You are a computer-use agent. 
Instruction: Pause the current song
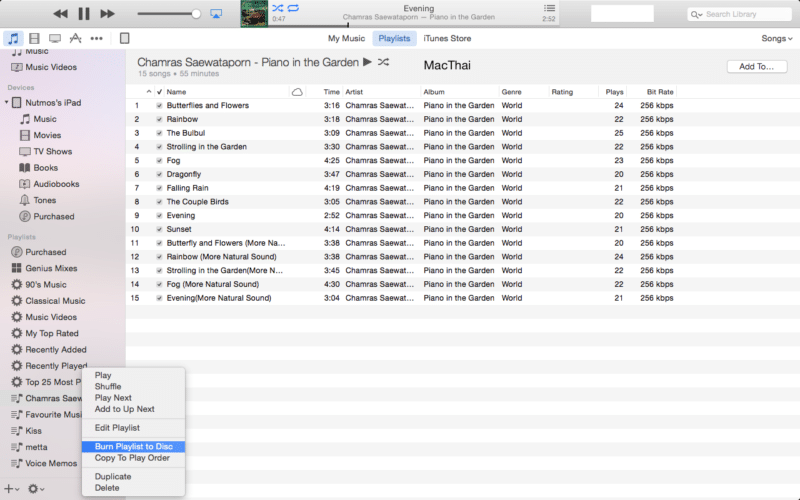[x=84, y=14]
